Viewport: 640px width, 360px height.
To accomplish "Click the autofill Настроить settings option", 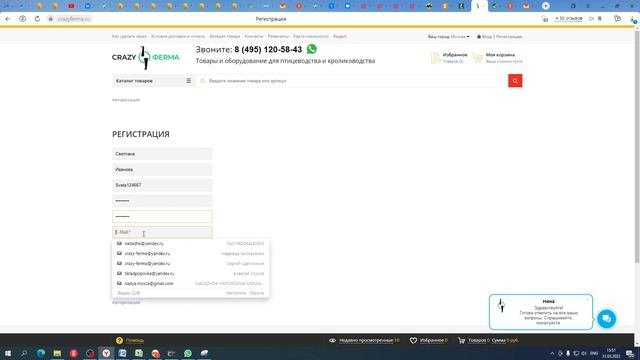I will tap(236, 293).
